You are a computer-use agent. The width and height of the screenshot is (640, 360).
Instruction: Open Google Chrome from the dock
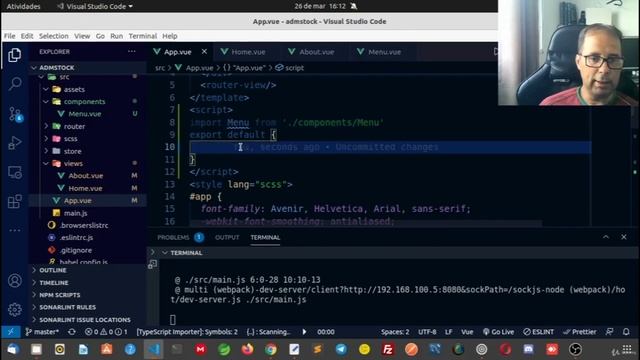(271, 349)
